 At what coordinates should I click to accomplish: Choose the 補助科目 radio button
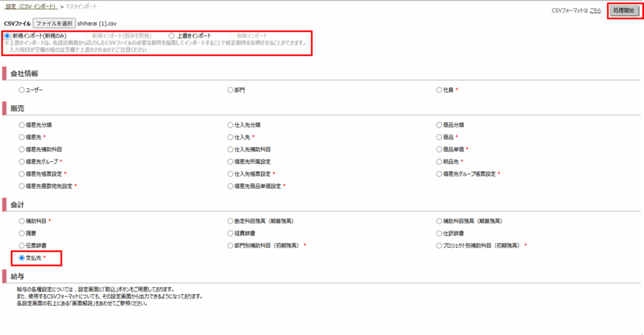click(21, 221)
